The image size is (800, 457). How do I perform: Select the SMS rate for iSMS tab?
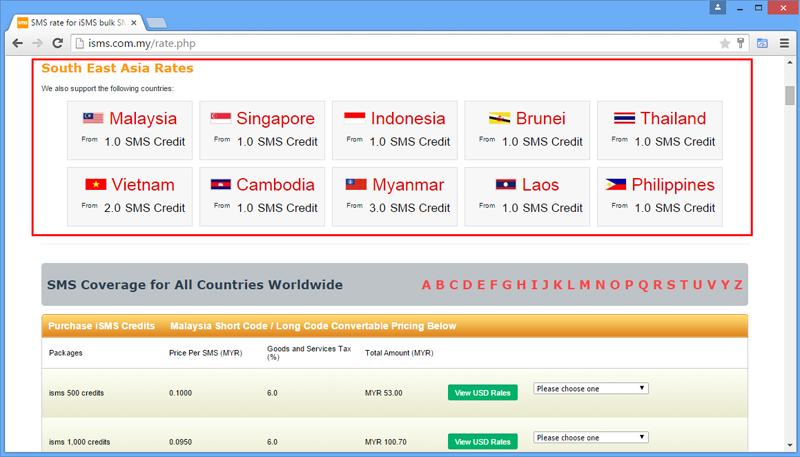coord(78,23)
